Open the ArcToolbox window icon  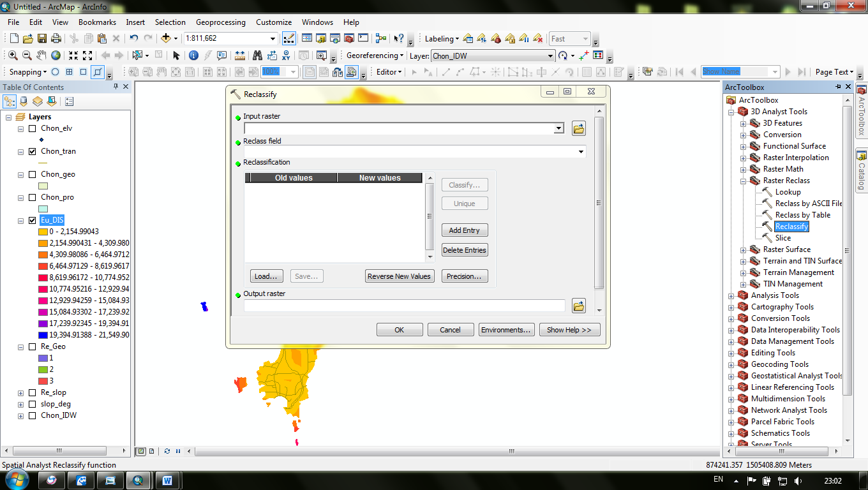[349, 38]
